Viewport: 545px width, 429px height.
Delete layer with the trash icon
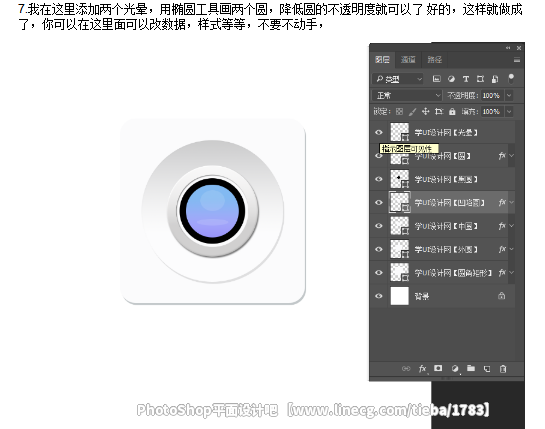[503, 369]
